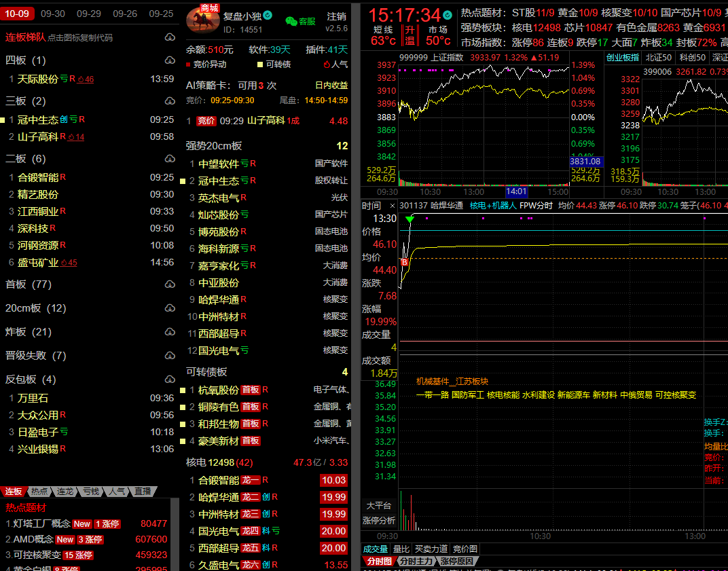The image size is (728, 571).
Task: Click the 14:01 time marker on index chart
Action: tap(517, 192)
